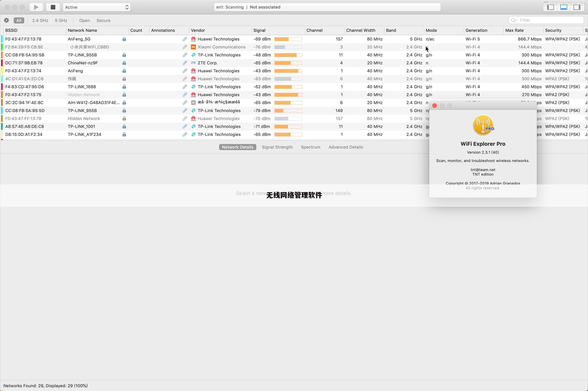
Task: Select network 伟娟 row
Action: 294,79
